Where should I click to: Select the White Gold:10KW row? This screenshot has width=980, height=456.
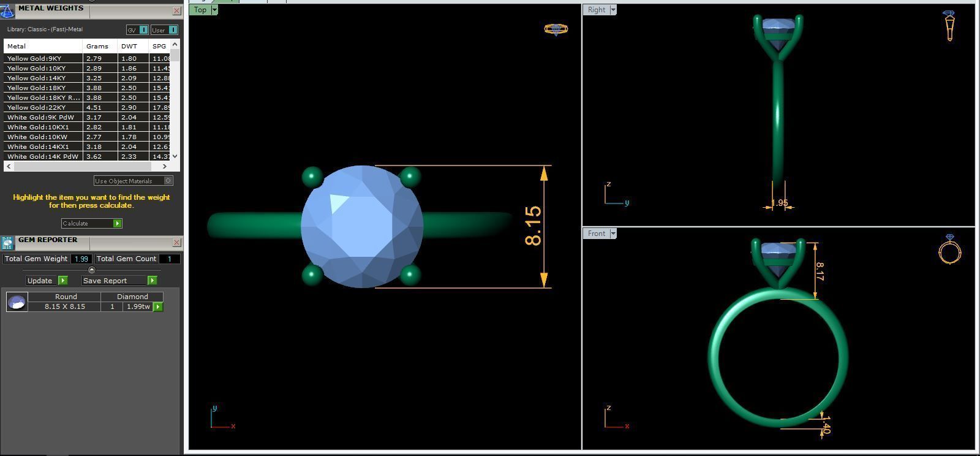click(87, 137)
